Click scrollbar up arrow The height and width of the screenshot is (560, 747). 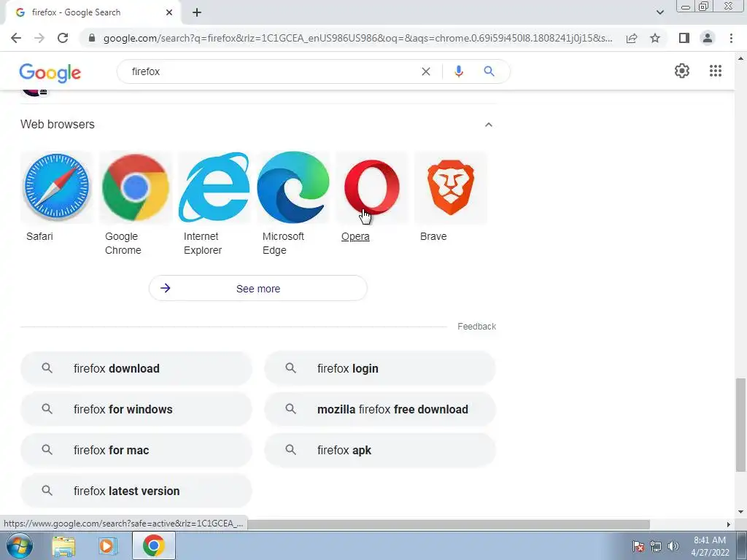(740, 58)
